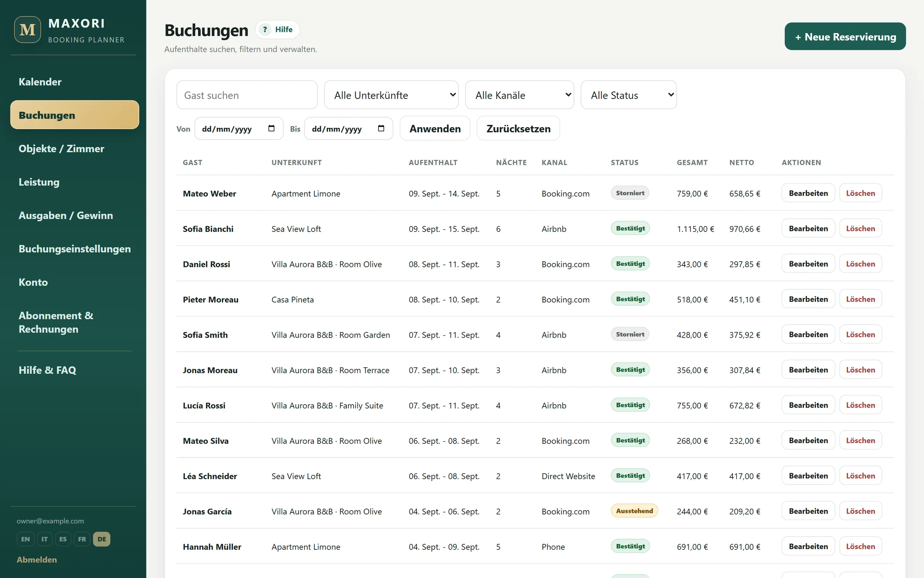
Task: Focus the Gast suchen search field
Action: pyautogui.click(x=247, y=95)
